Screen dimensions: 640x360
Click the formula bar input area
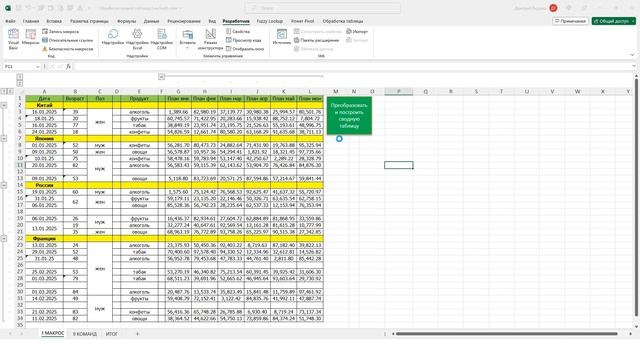351,66
